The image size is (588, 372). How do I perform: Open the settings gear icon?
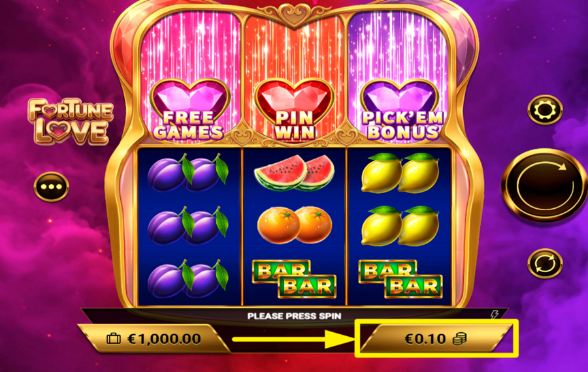[x=545, y=110]
